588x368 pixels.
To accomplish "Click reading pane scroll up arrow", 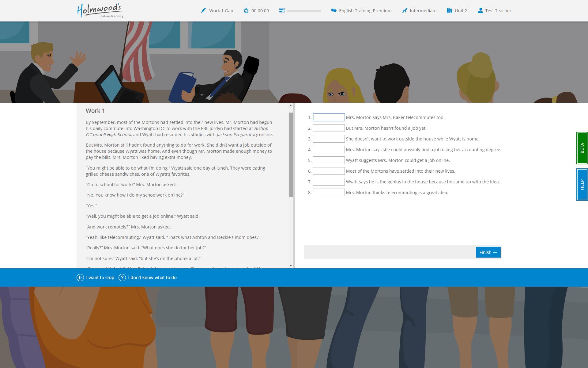I will 291,106.
